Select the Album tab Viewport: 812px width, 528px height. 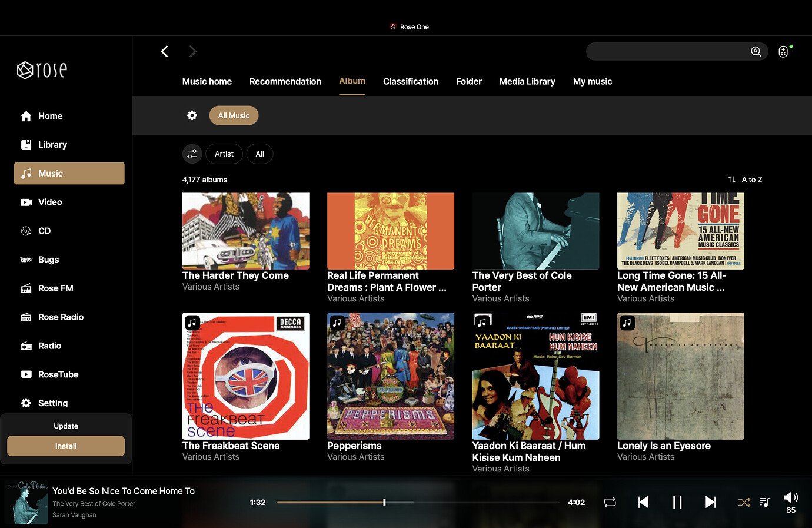(x=352, y=81)
